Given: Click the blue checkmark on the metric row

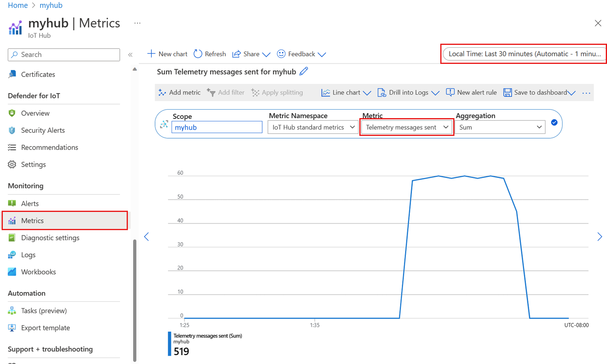Looking at the screenshot, I should [554, 122].
